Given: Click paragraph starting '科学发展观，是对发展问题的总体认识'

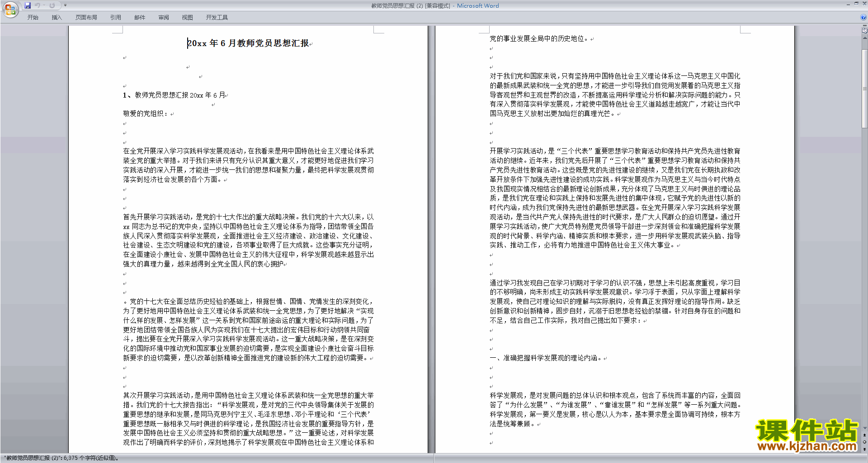Looking at the screenshot, I should pyautogui.click(x=615, y=410).
